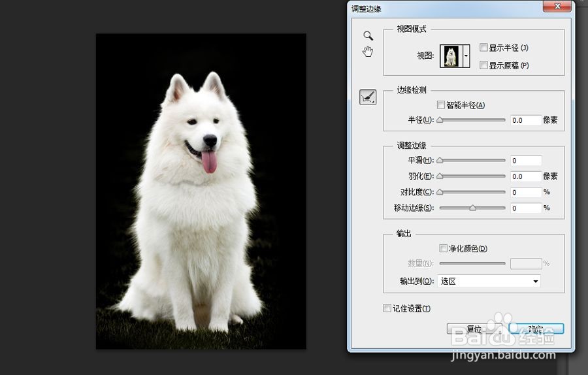The height and width of the screenshot is (375, 588).
Task: Click the 对比度(C) slider handle
Action: click(x=440, y=191)
